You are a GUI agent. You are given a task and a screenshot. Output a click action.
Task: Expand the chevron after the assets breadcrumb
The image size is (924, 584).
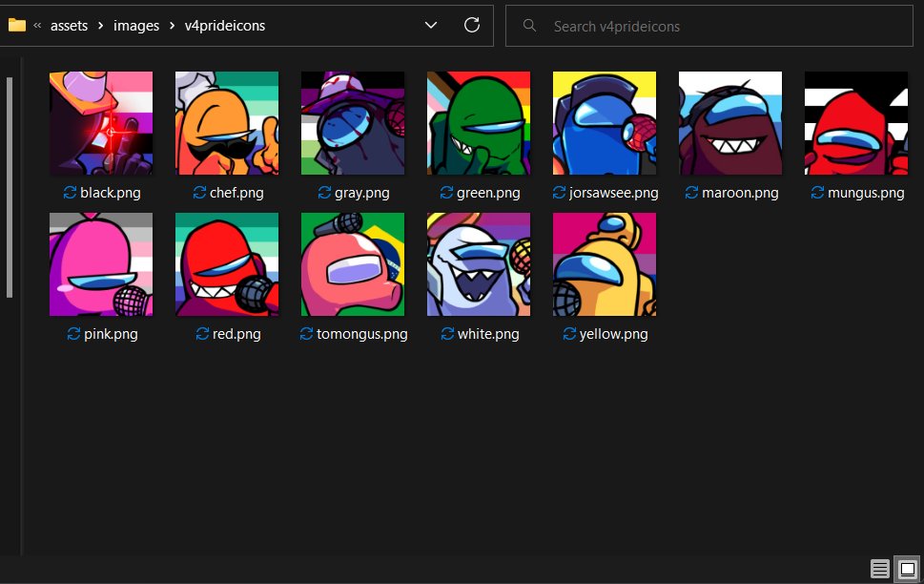(99, 26)
